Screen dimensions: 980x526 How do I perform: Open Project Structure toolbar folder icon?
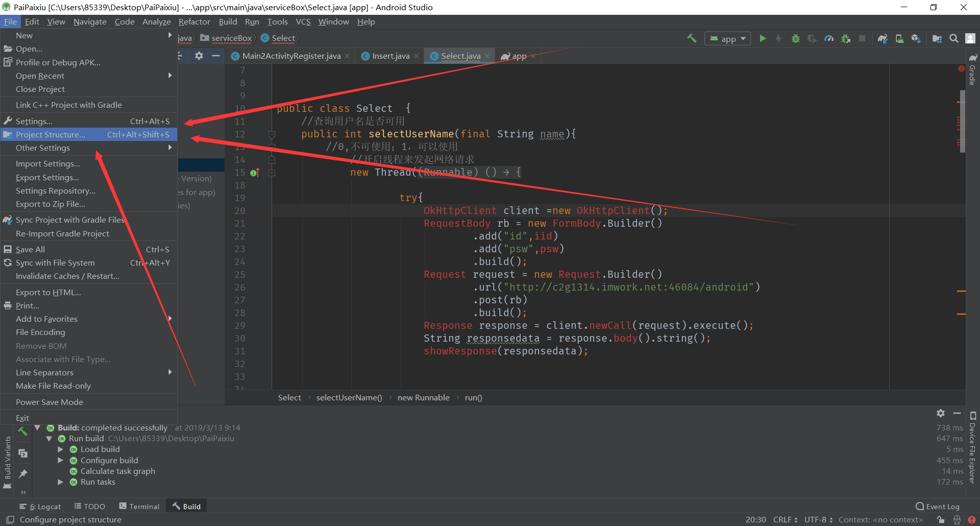click(x=937, y=38)
